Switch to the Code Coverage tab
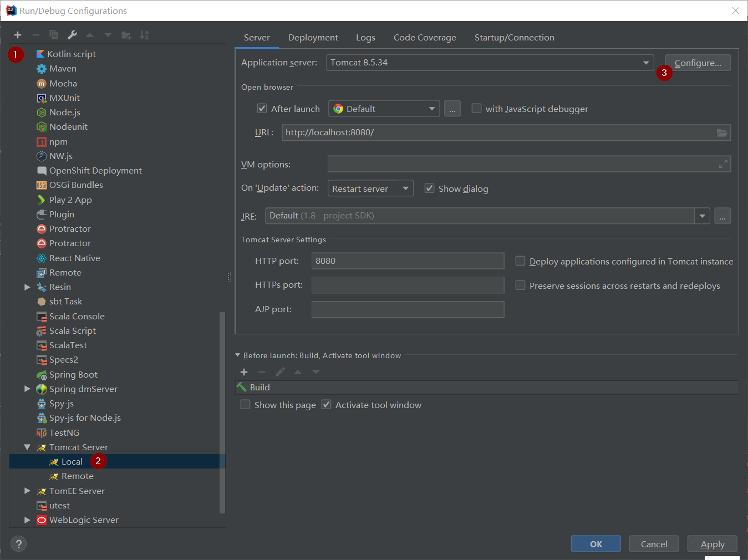The width and height of the screenshot is (748, 560). click(x=425, y=38)
